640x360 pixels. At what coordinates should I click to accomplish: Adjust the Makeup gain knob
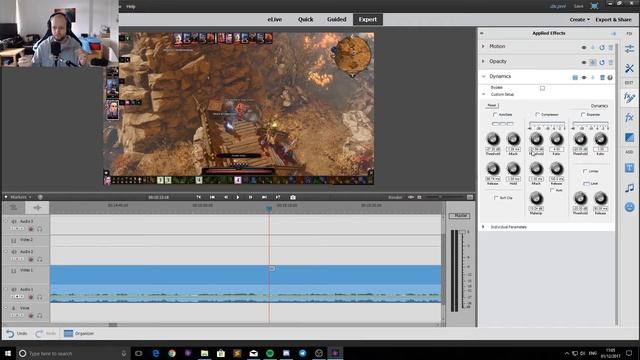(x=536, y=199)
